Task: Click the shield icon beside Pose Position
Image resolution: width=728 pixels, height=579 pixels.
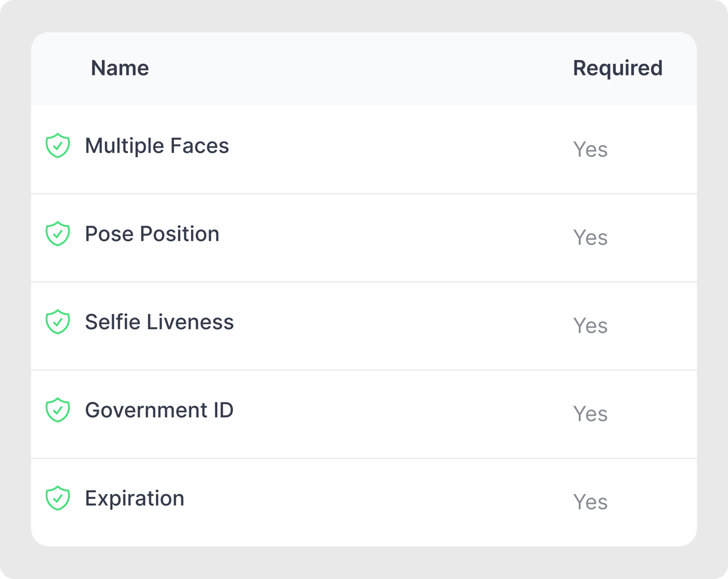Action: pyautogui.click(x=58, y=234)
